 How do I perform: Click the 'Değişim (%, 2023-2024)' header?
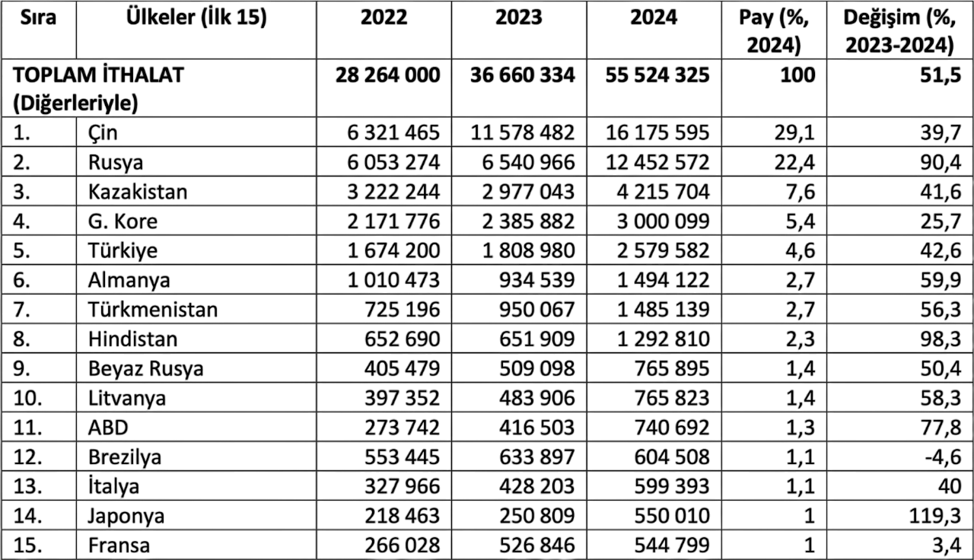[899, 32]
